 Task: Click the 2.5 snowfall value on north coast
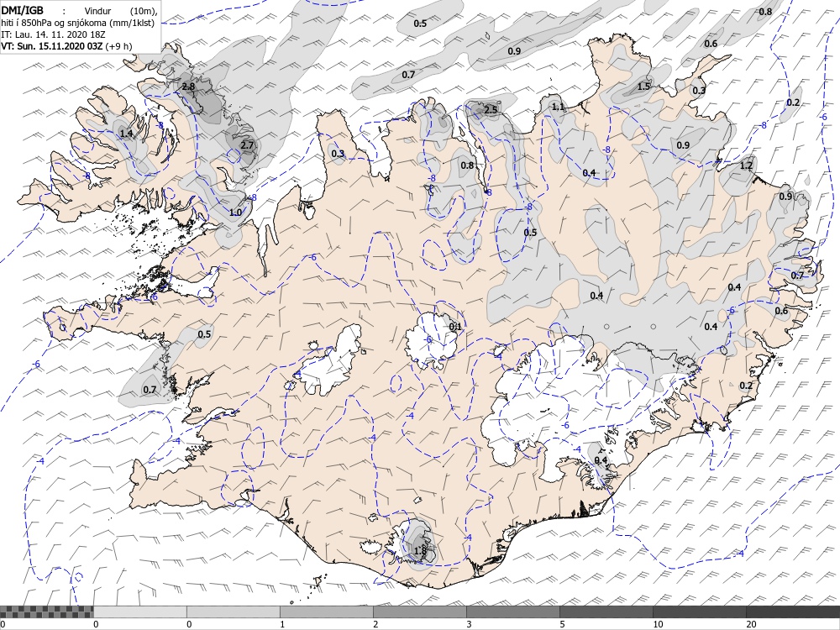[x=491, y=110]
